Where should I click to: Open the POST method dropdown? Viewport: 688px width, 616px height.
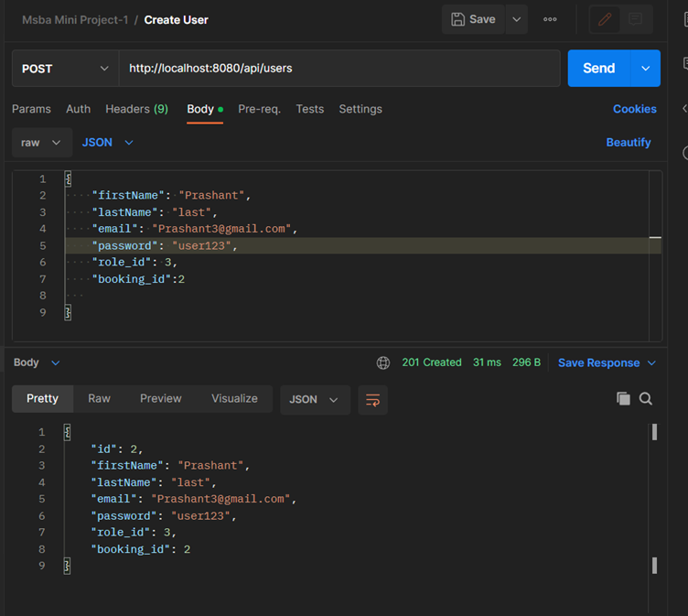[x=65, y=69]
